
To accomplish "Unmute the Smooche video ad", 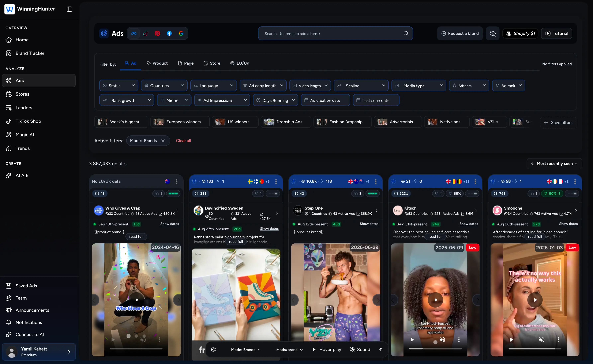I will coord(542,340).
